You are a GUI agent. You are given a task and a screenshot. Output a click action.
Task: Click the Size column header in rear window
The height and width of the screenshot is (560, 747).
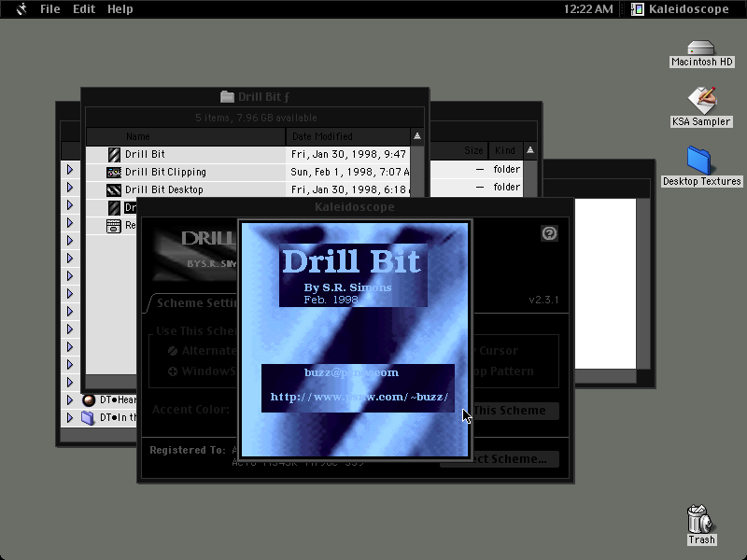[x=473, y=151]
